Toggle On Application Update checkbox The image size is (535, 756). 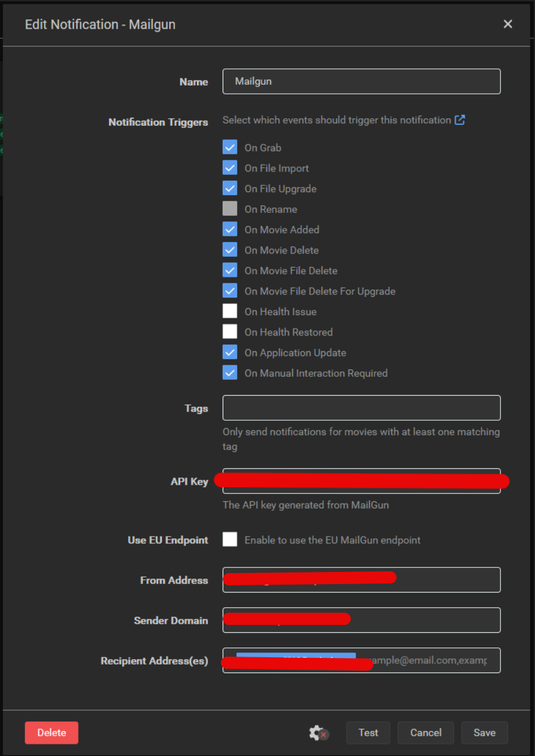[x=230, y=352]
